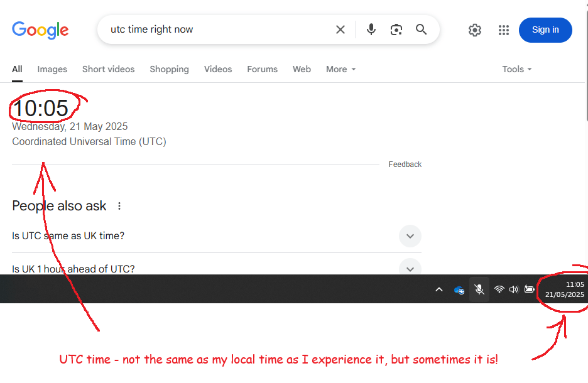
Task: Click the Sign in button
Action: pos(545,30)
